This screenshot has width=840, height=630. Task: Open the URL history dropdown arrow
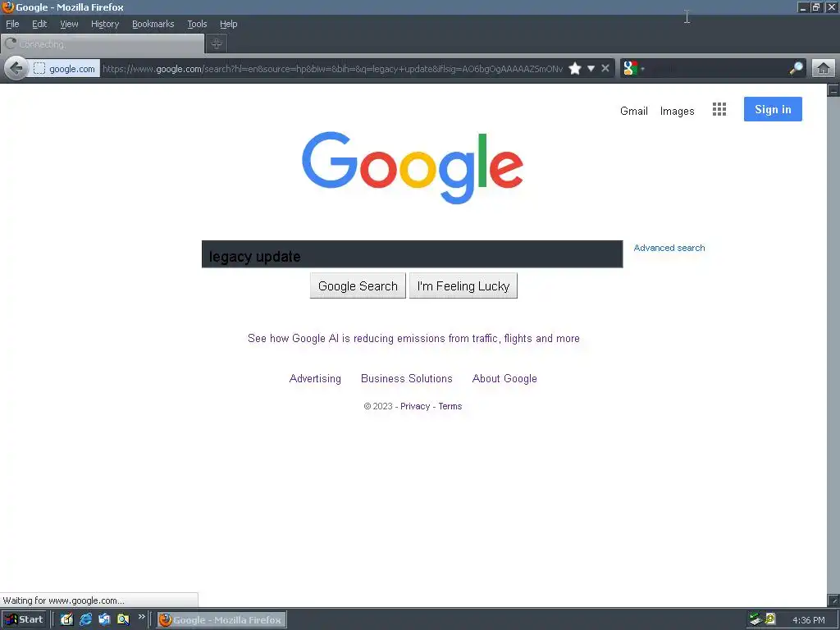(x=591, y=69)
